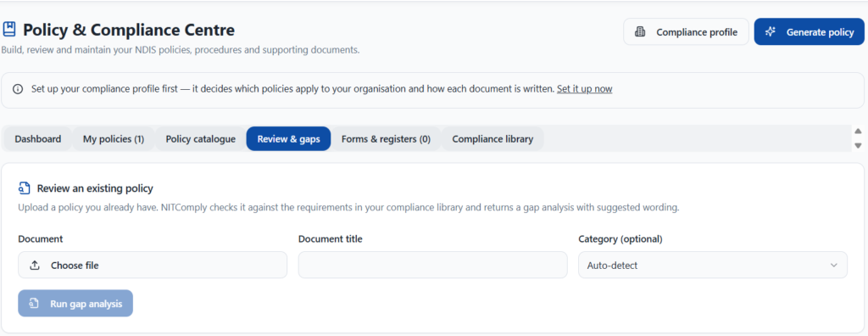The height and width of the screenshot is (336, 868).
Task: Click the sparkle icon in Generate policy
Action: (770, 31)
